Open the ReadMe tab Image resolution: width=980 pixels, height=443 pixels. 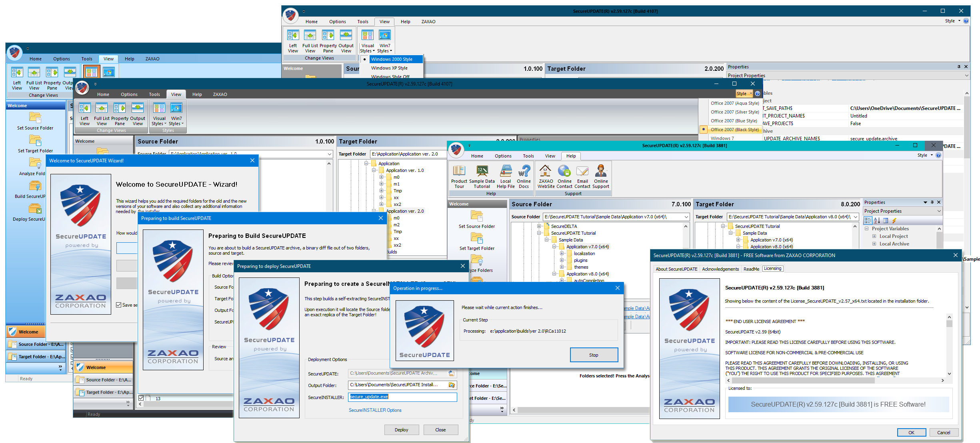(751, 269)
